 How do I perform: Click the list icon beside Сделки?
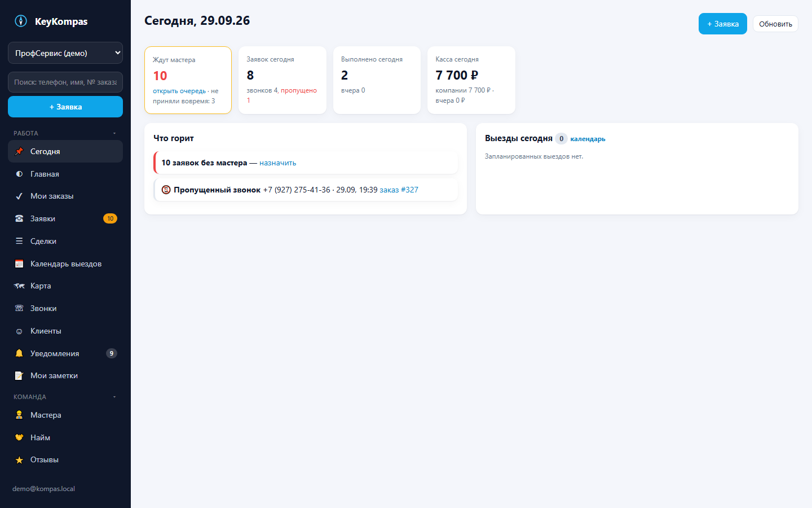pyautogui.click(x=19, y=241)
